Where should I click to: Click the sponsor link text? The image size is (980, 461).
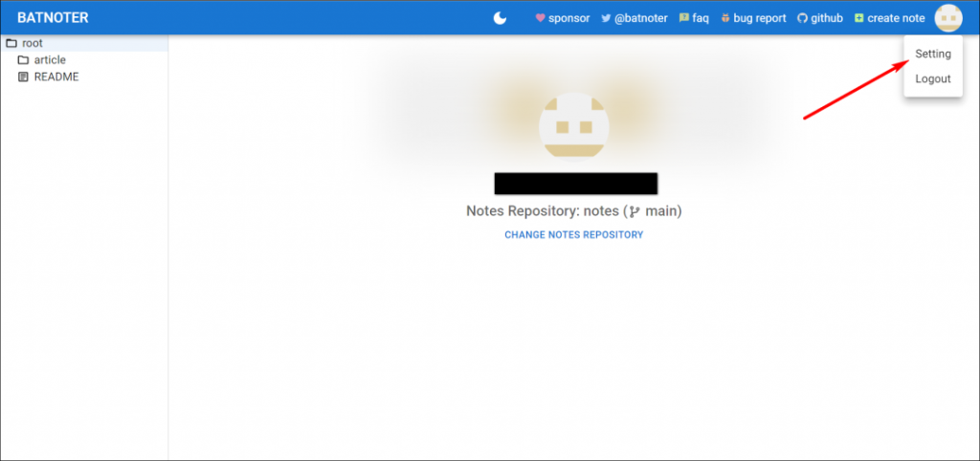click(568, 18)
